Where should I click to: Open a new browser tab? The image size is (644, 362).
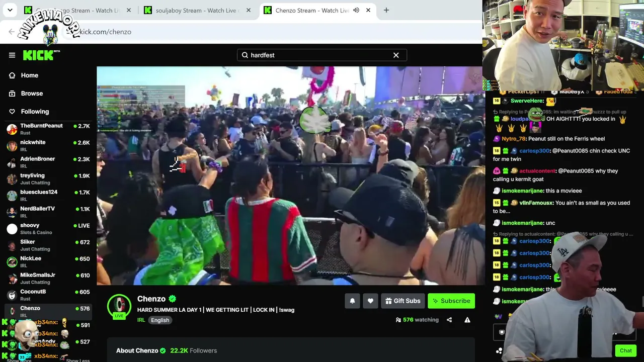(x=386, y=10)
